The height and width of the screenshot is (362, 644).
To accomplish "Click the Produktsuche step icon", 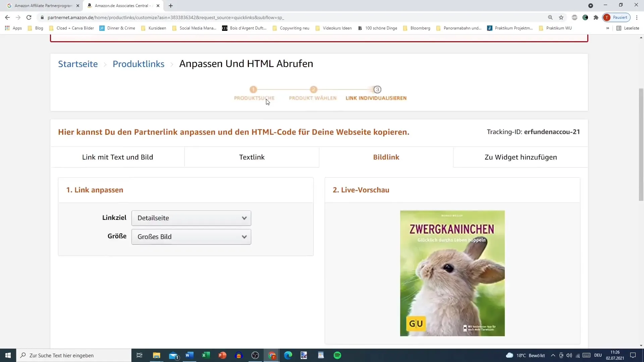I will 254,89.
